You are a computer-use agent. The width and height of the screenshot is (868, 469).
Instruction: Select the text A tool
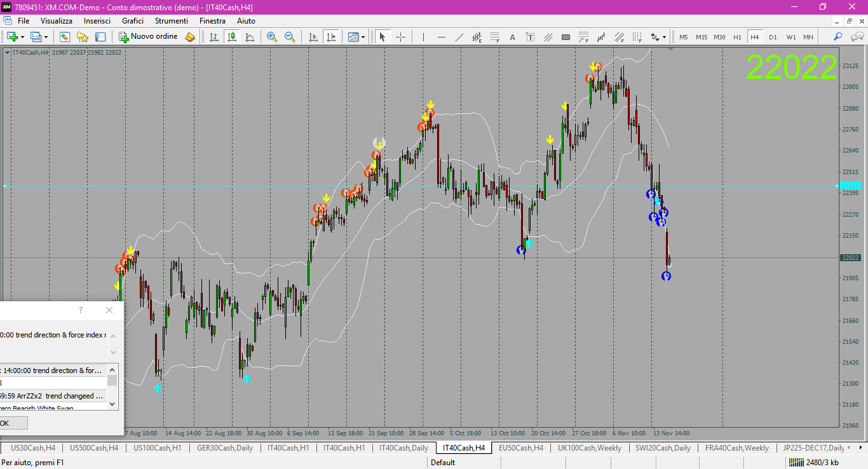point(512,37)
